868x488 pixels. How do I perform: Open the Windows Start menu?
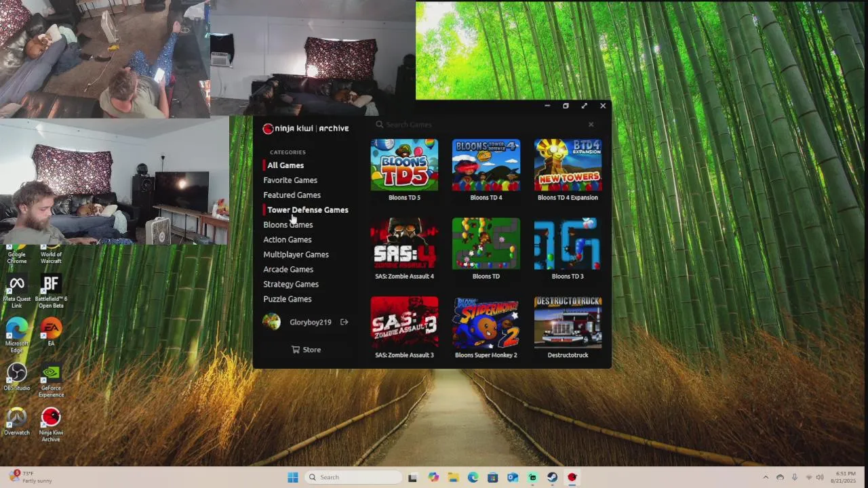[x=292, y=477]
